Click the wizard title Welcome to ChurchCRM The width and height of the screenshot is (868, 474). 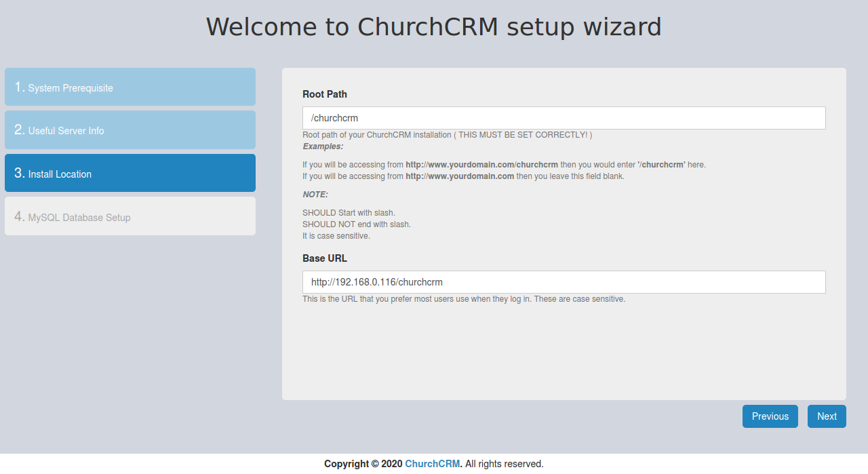(x=434, y=27)
